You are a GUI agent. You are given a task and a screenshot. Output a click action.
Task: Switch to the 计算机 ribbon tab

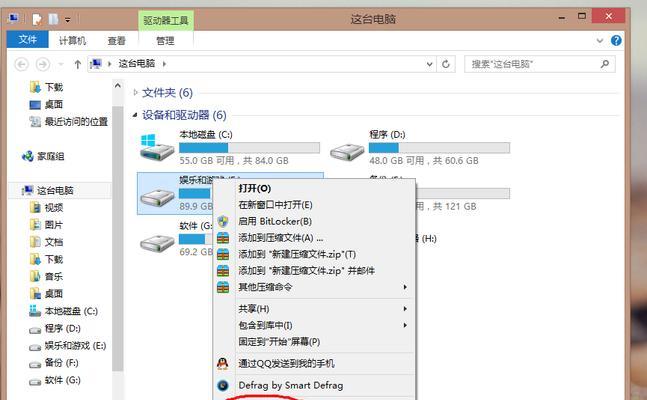(72, 40)
